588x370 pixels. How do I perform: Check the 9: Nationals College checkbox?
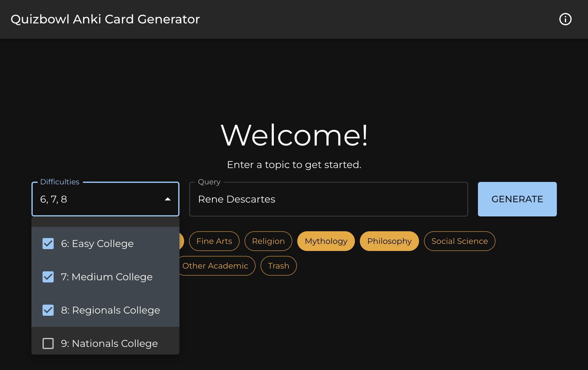click(48, 343)
